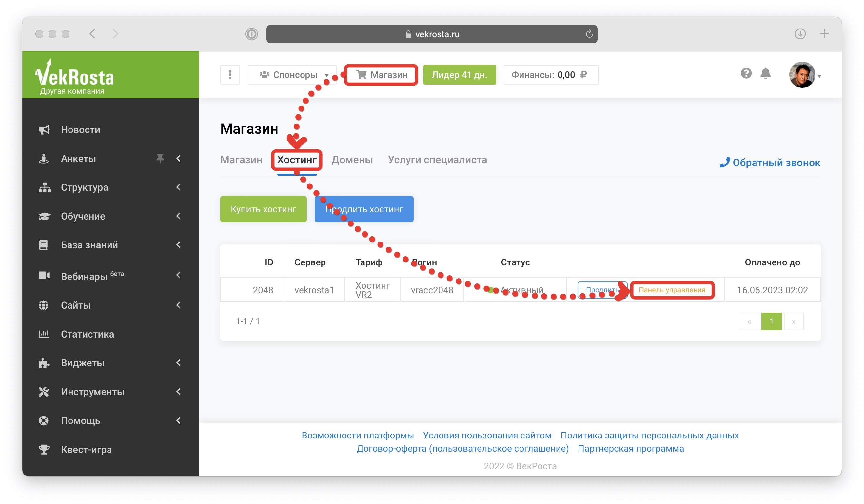864x504 pixels.
Task: Reload the page via address bar icon
Action: 589,34
